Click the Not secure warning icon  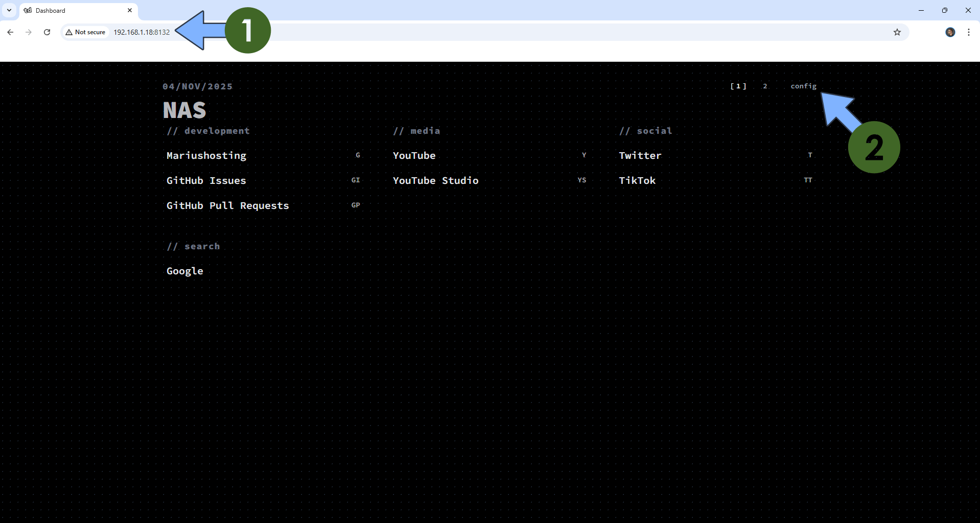[70, 32]
